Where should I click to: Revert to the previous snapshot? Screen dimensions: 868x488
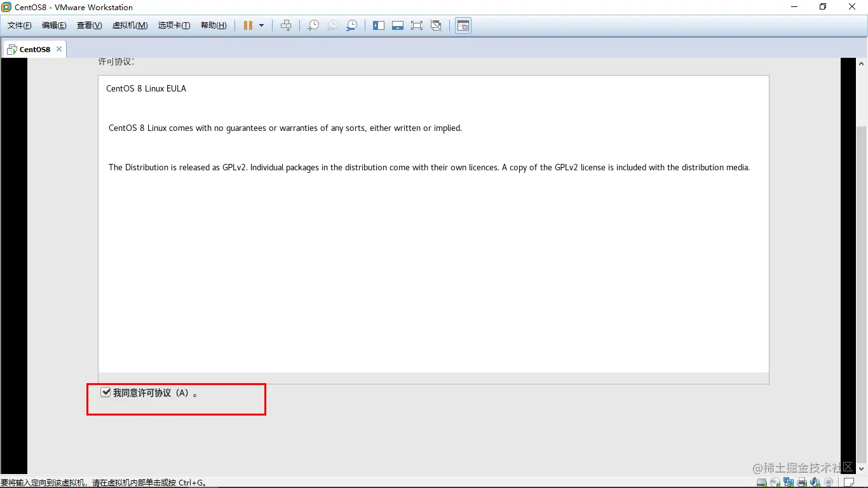point(332,25)
